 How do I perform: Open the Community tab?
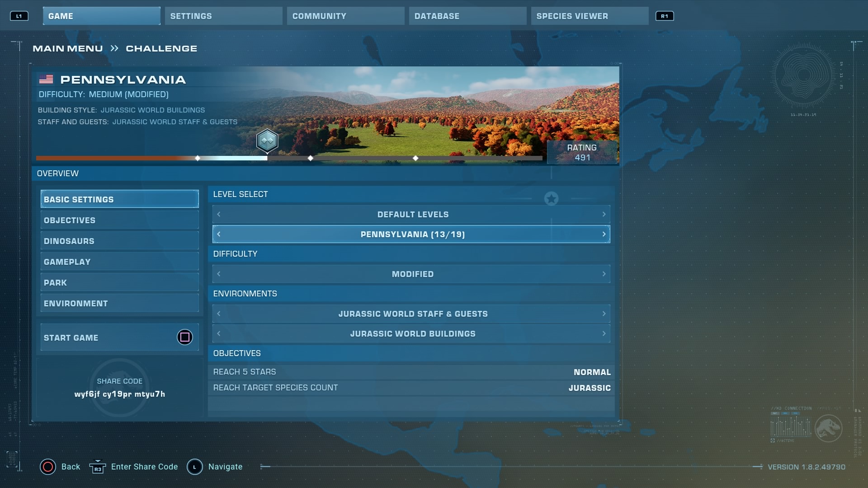click(x=346, y=16)
